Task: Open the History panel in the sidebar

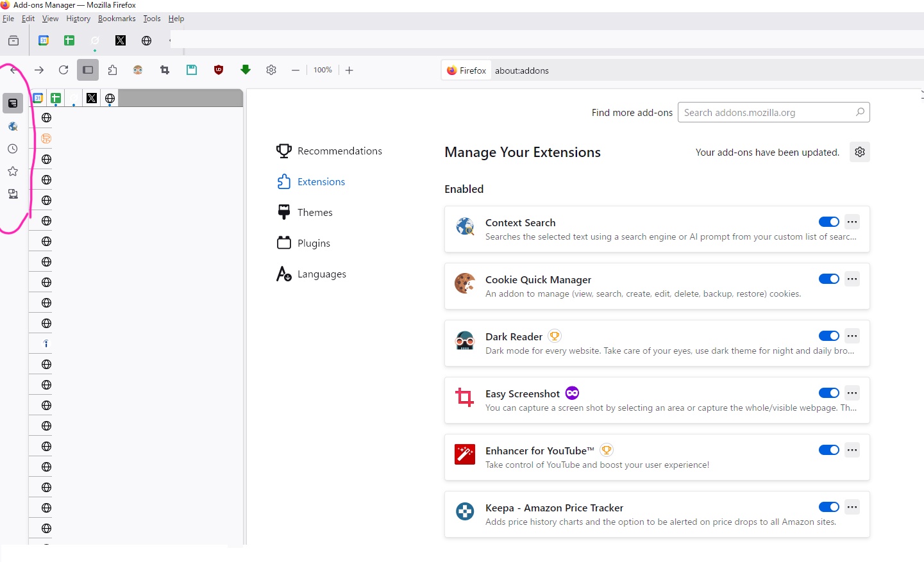Action: 13,149
